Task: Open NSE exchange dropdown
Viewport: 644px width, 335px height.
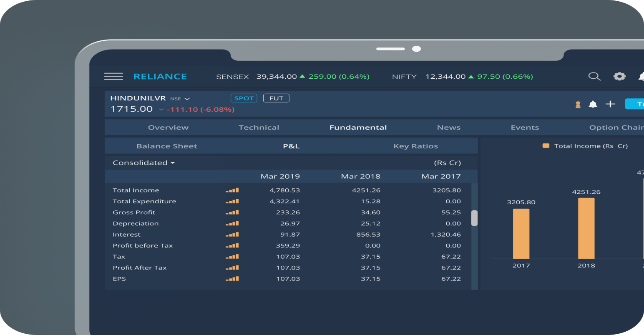Action: tap(180, 99)
